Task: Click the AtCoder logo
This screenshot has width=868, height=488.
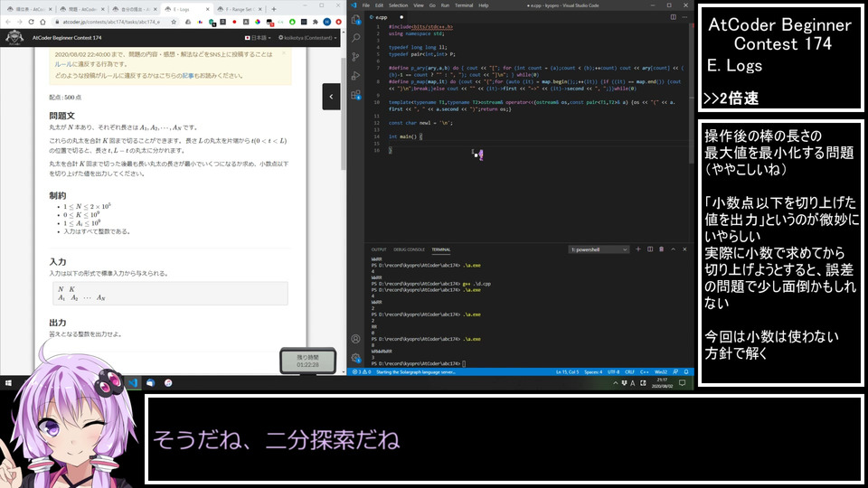Action: [x=14, y=38]
